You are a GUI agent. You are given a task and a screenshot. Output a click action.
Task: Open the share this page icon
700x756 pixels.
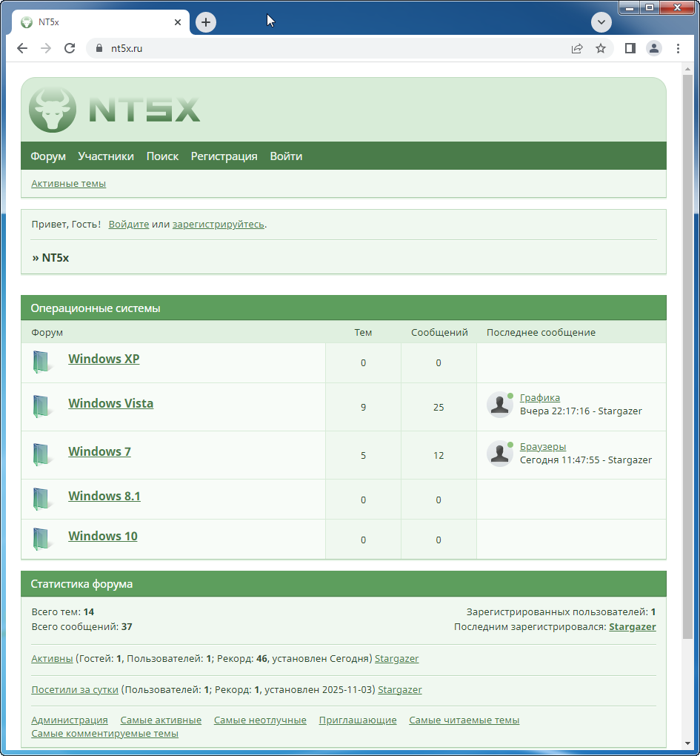[577, 48]
